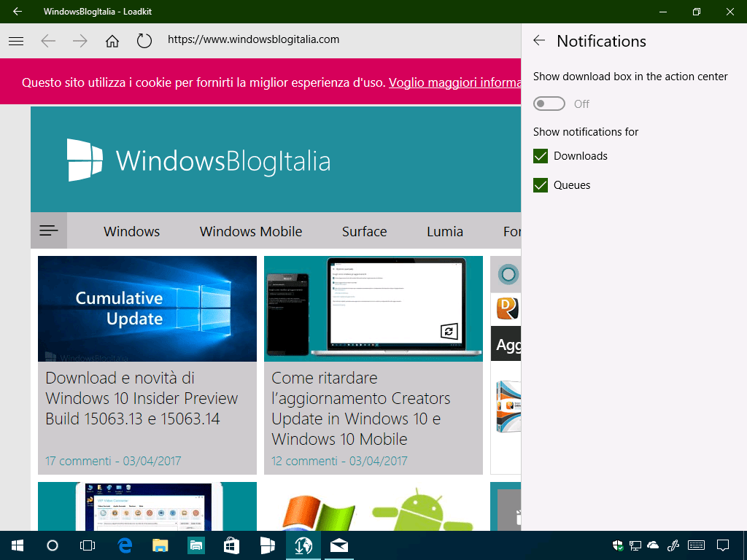Image resolution: width=747 pixels, height=560 pixels.
Task: Open Windows Ink Workspace icon
Action: 673,545
